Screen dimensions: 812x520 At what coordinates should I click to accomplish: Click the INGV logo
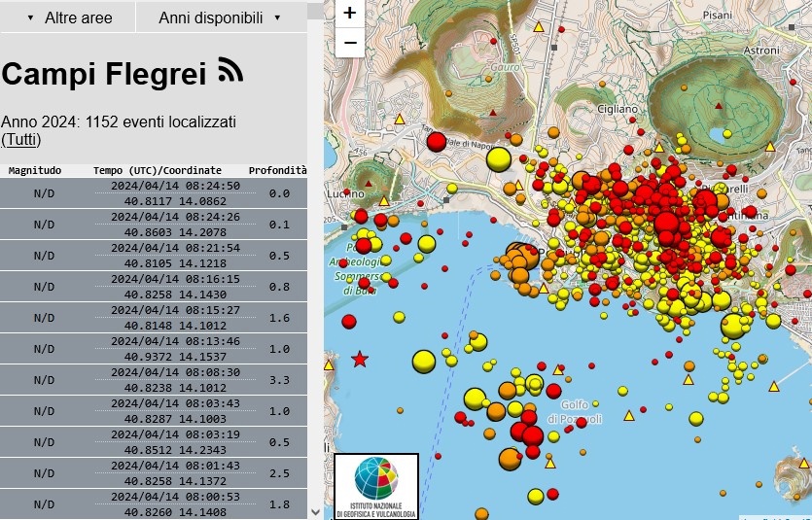point(376,486)
